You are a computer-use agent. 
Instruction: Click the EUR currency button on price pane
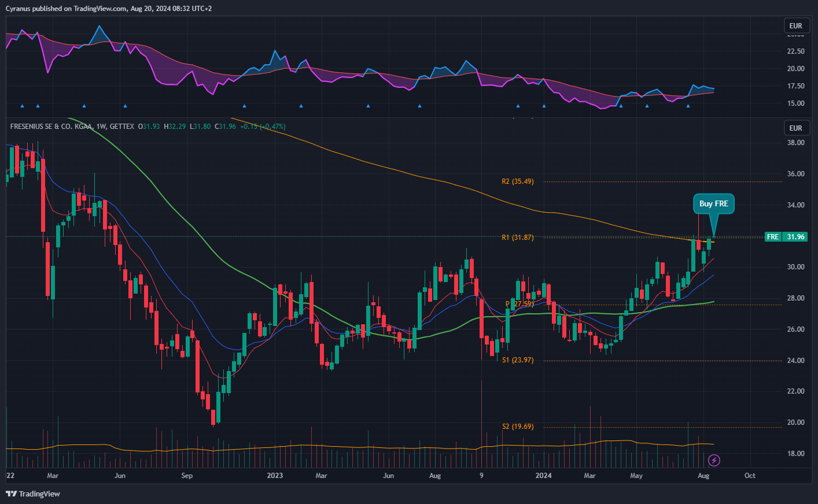coord(796,128)
